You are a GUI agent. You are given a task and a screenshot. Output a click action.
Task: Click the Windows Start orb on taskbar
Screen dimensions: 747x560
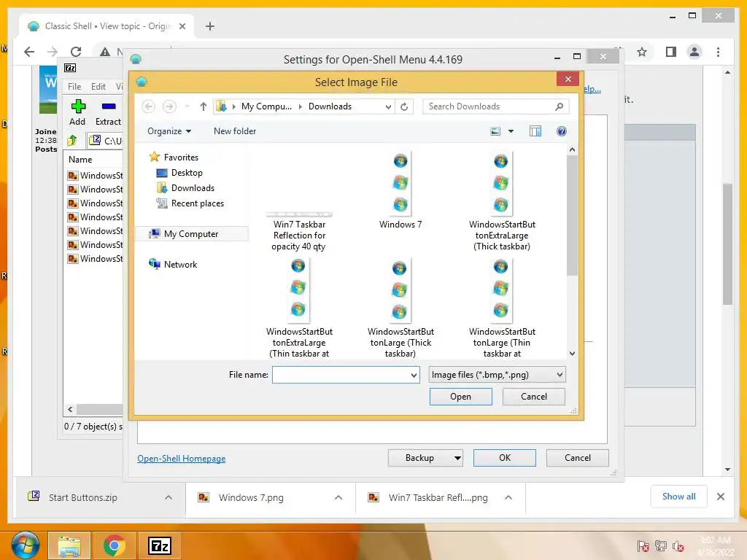pos(25,545)
